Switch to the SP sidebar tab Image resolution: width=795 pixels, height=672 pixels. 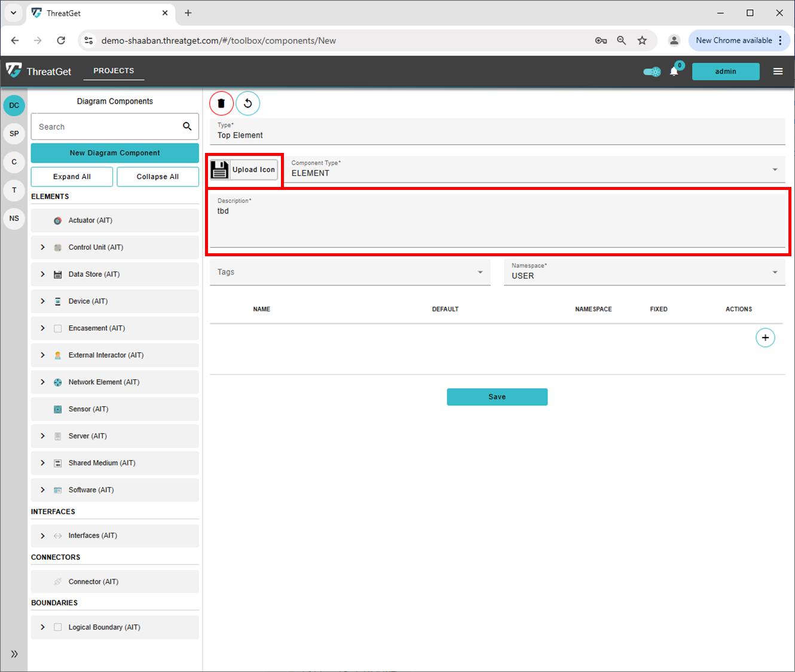pos(14,134)
